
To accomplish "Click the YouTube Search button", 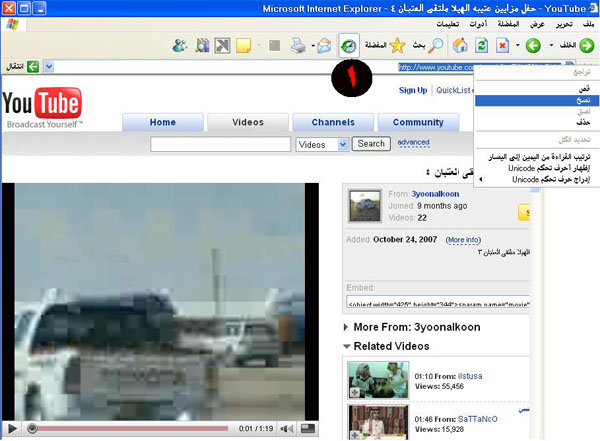I will (371, 144).
